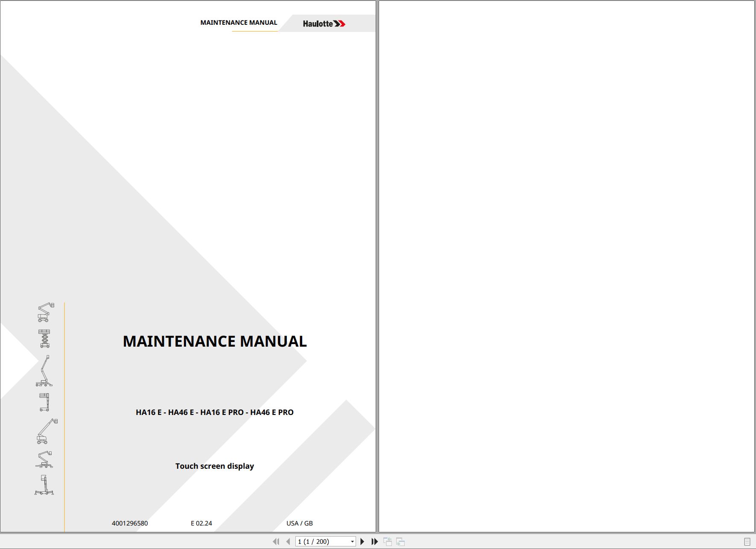
Task: Click the MAINTENANCE MANUAL header text
Action: click(x=239, y=23)
